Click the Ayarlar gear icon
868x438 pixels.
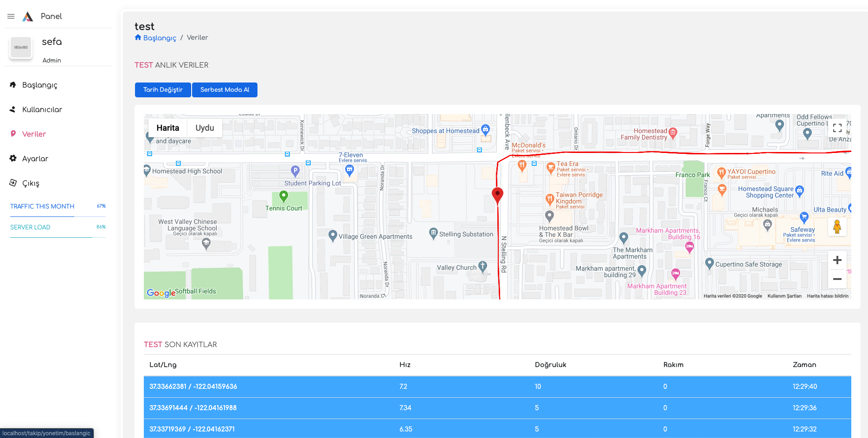click(13, 159)
